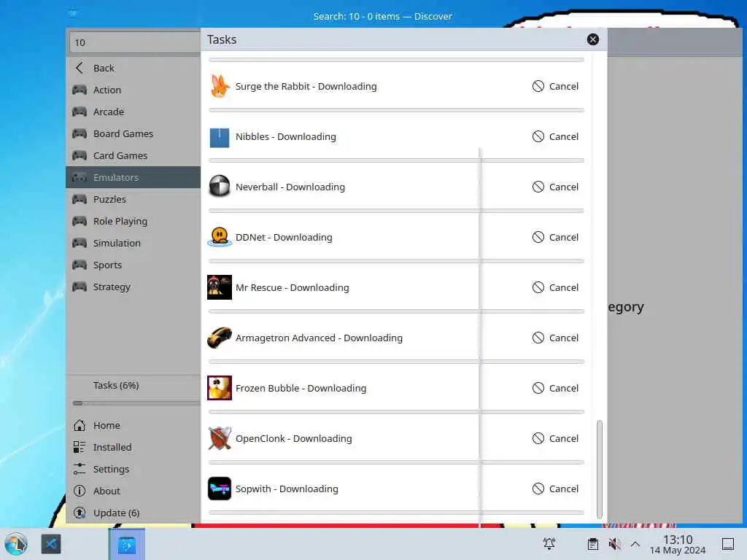Cancel the Sopwith download
The height and width of the screenshot is (560, 747).
coord(555,489)
